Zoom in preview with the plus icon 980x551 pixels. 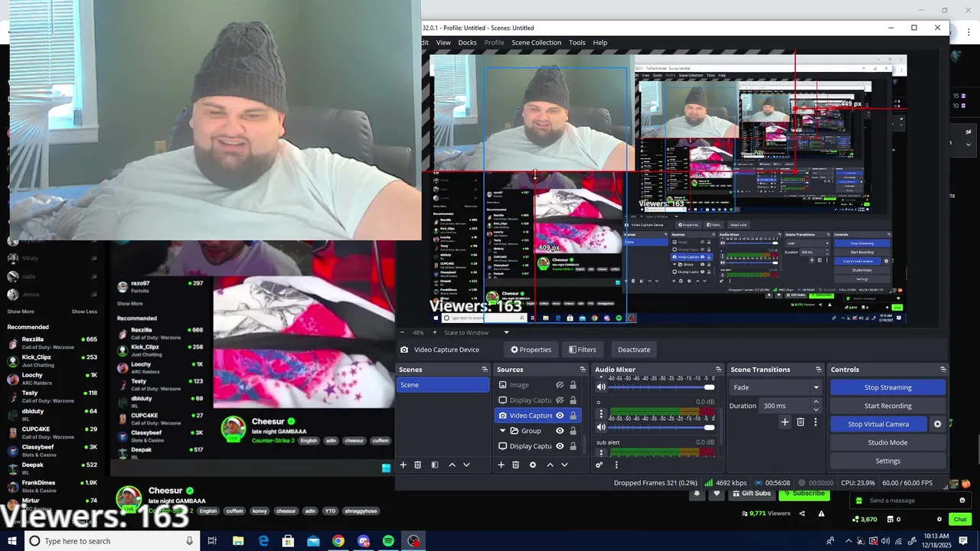pos(434,332)
